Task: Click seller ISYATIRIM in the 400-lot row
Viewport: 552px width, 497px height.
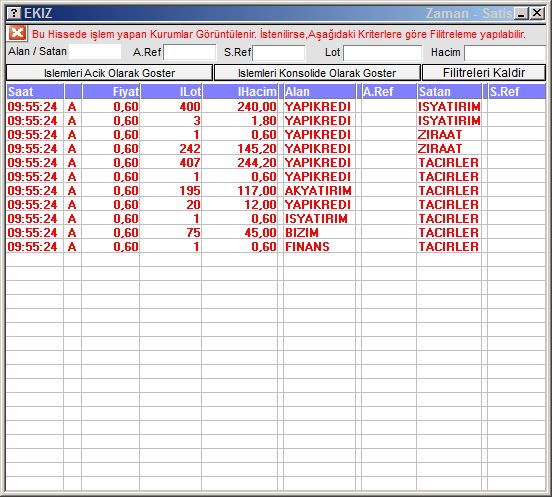Action: pyautogui.click(x=449, y=107)
